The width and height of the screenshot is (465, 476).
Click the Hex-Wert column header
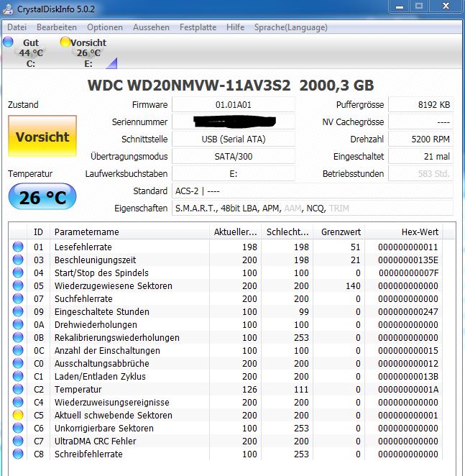[404, 232]
